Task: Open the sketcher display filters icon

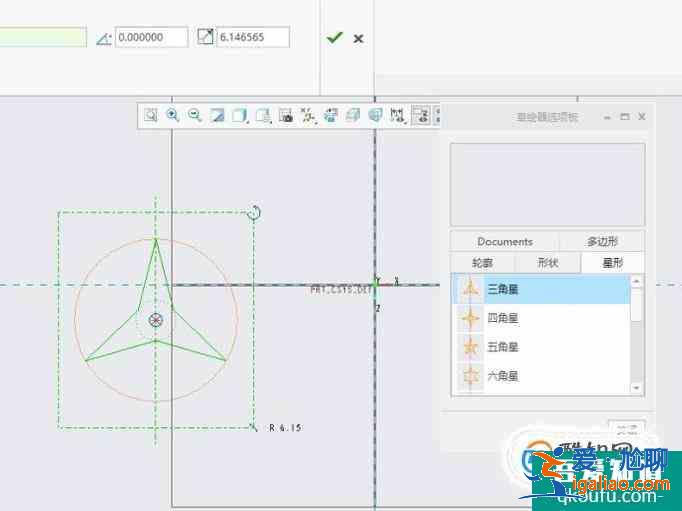Action: [398, 116]
